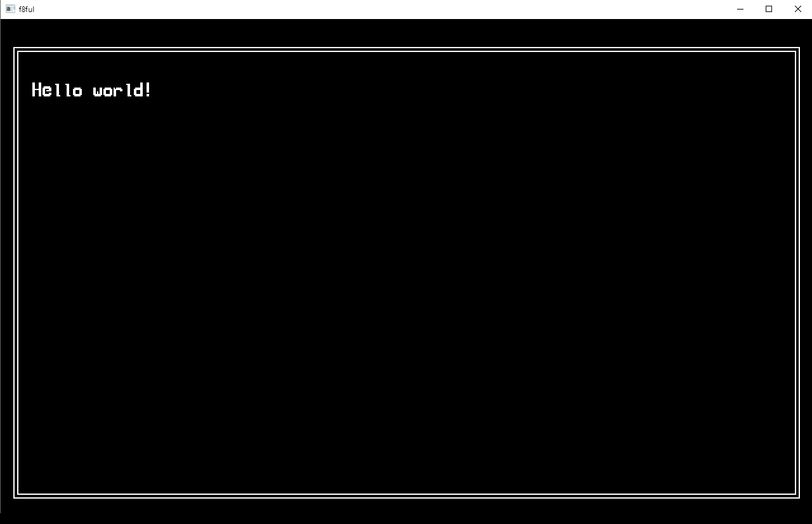
Task: Click the bottom edge of the double-line frame
Action: pyautogui.click(x=406, y=495)
